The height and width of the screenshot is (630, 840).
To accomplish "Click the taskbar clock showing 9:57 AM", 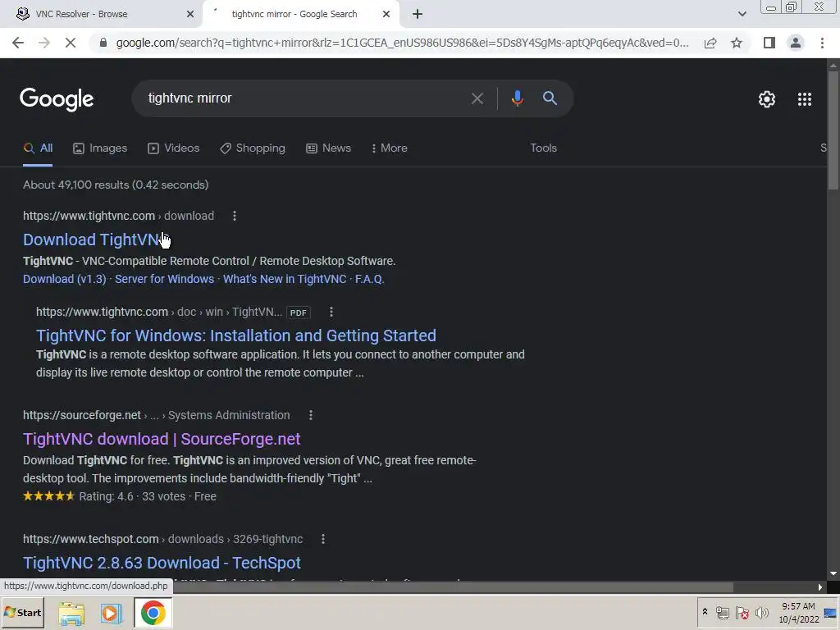I will (x=799, y=613).
